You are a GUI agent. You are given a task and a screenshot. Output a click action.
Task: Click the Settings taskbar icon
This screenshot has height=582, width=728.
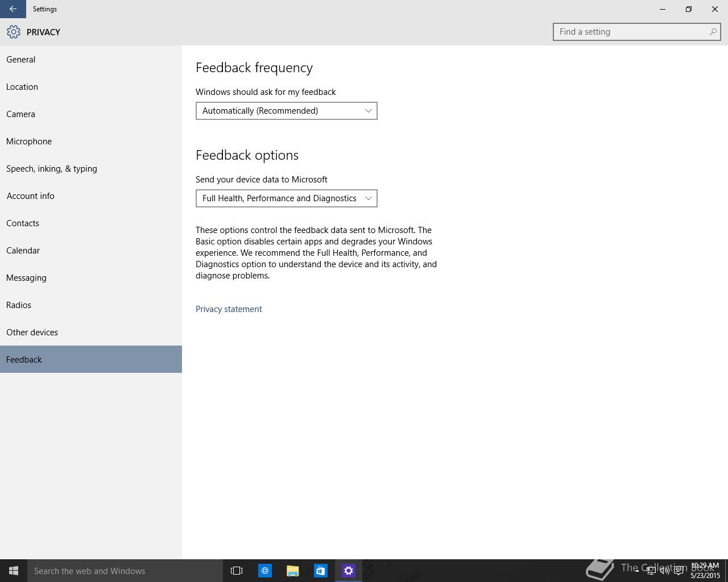click(348, 571)
